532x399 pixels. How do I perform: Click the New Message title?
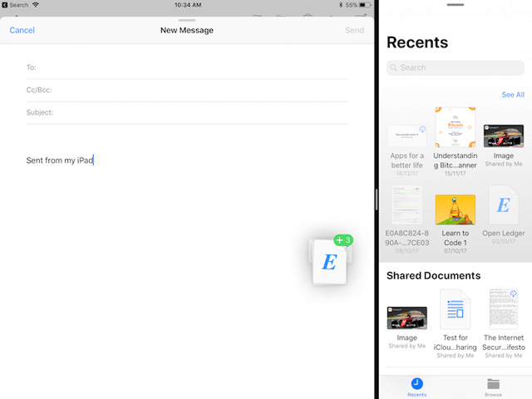point(187,30)
